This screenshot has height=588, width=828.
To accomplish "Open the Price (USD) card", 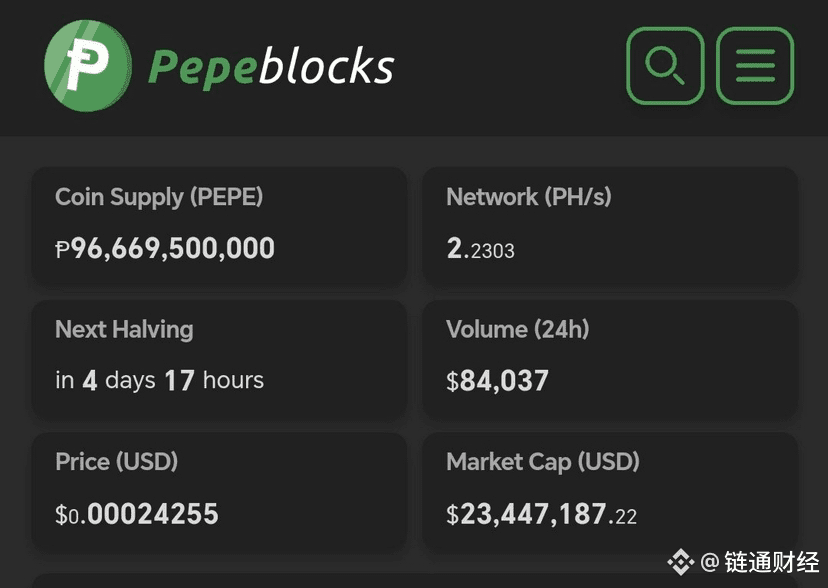I will point(219,490).
